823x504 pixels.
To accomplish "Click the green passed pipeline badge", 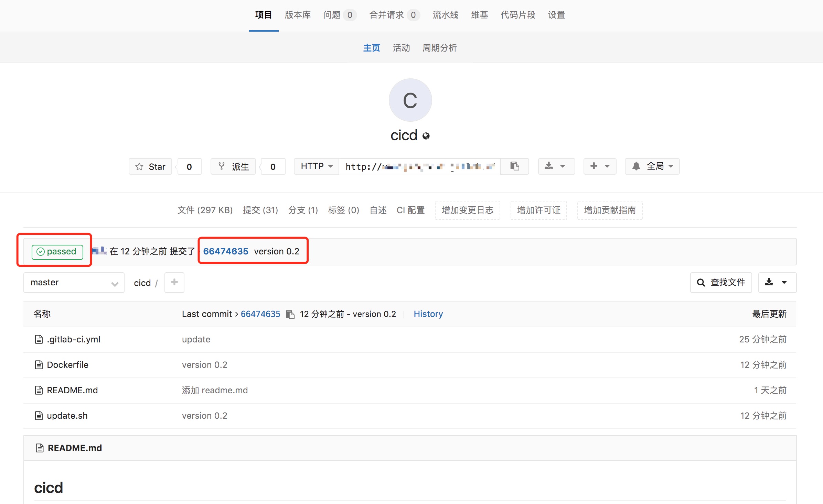I will click(57, 252).
